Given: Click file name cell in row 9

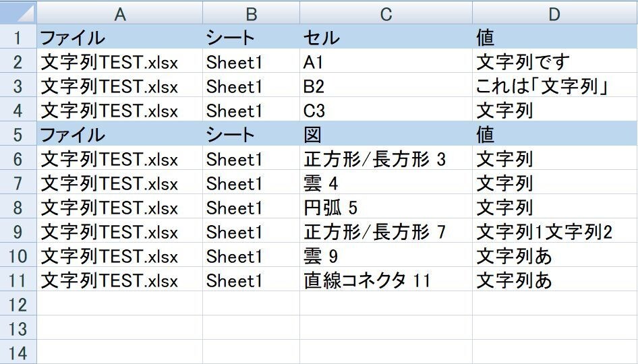Looking at the screenshot, I should click(119, 231).
